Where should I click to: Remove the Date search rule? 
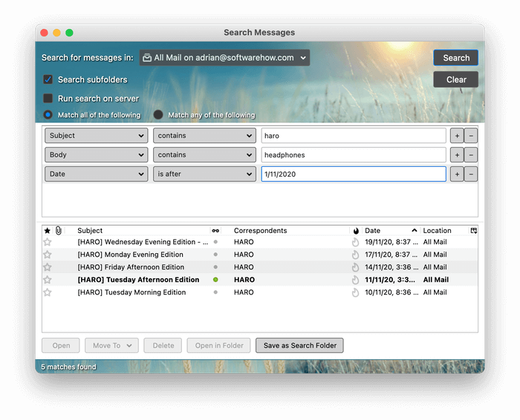tap(471, 174)
